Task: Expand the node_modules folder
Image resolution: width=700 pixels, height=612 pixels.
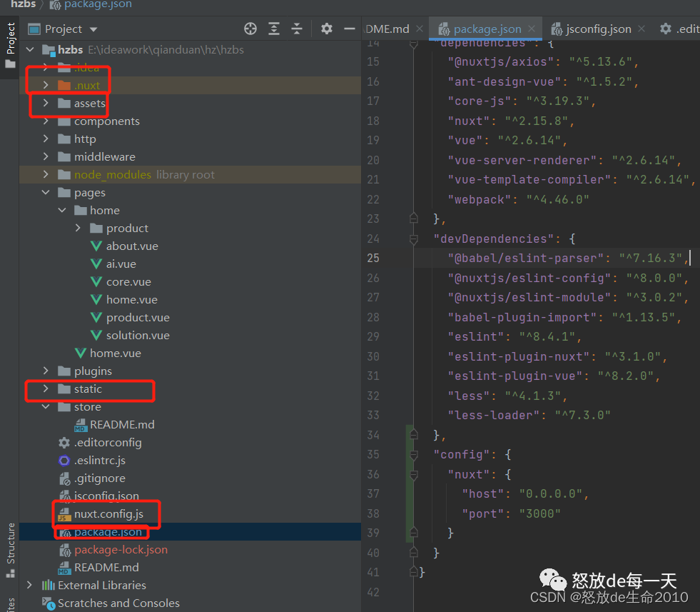Action: pyautogui.click(x=46, y=174)
